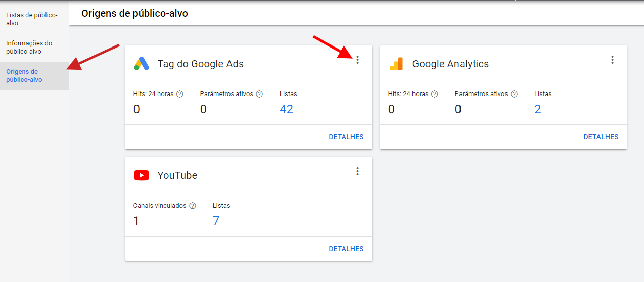Click help icon beside Google Ads Hits: 24 horas
The height and width of the screenshot is (282, 644).
click(179, 94)
